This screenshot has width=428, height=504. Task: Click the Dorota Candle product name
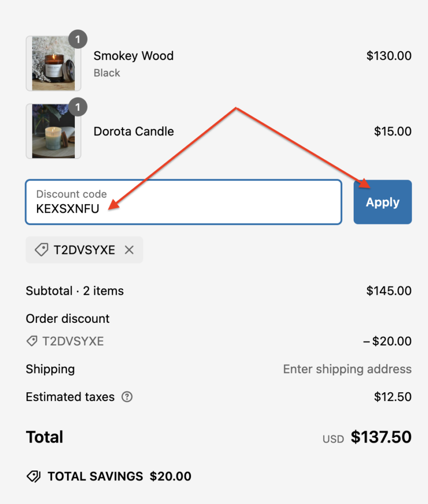(133, 131)
